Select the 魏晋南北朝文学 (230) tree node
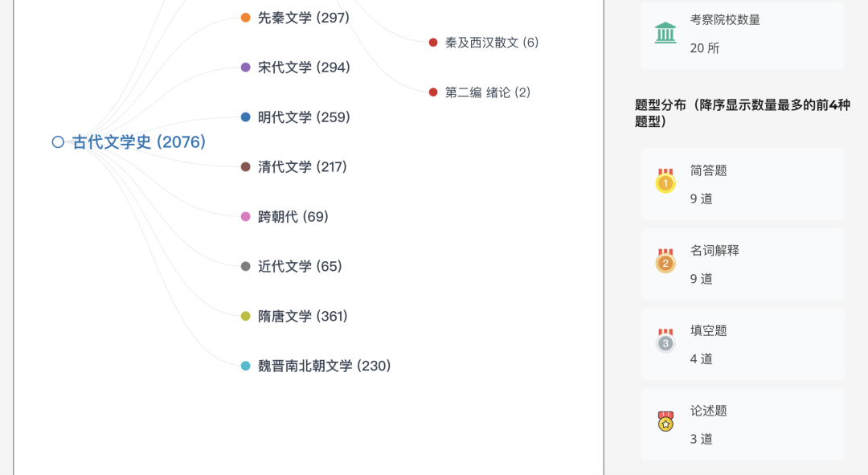 click(325, 366)
